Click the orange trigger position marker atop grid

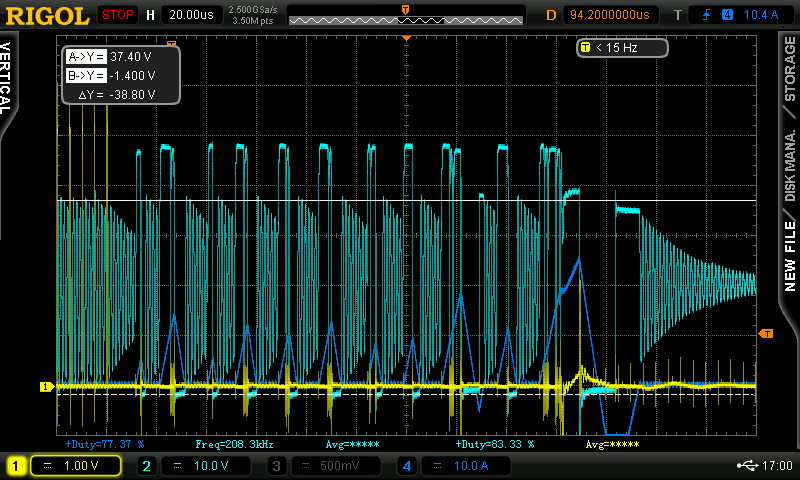tap(406, 36)
